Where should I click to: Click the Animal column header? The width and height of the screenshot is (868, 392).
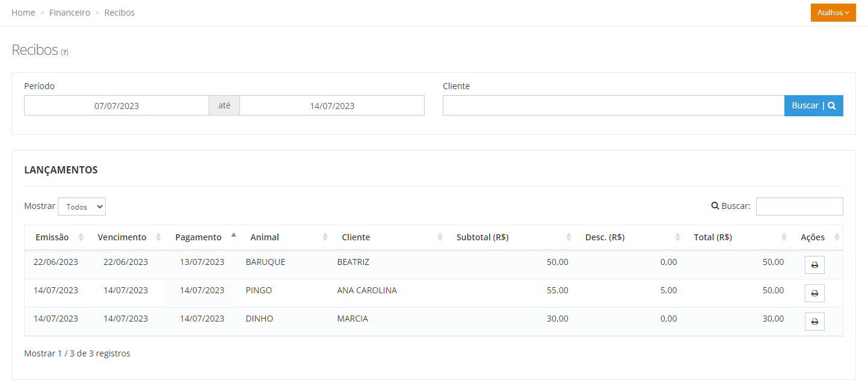click(x=265, y=237)
